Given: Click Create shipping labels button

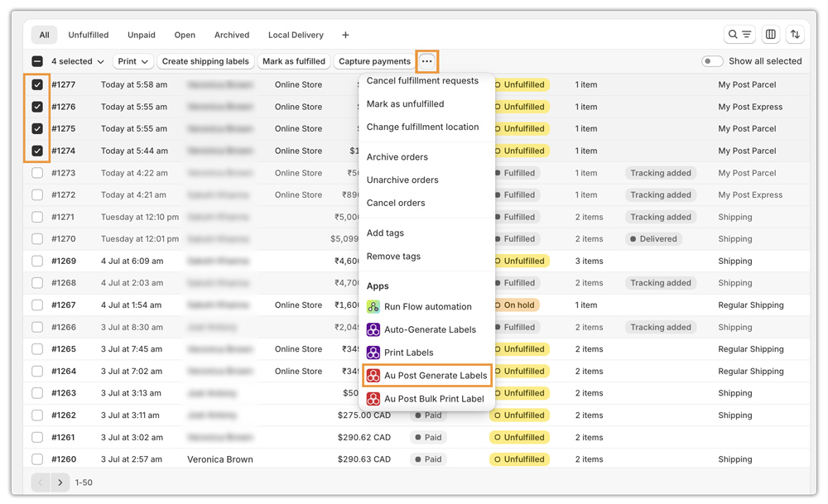Looking at the screenshot, I should 205,61.
